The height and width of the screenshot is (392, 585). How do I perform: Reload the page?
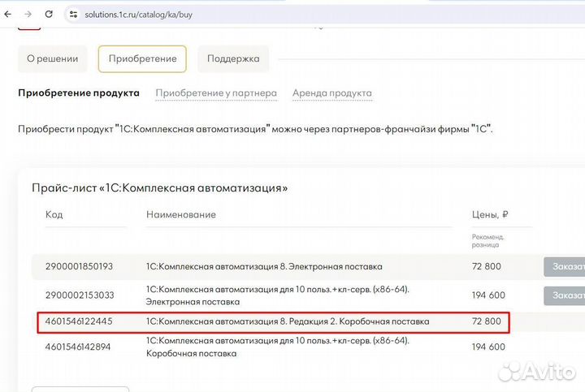coord(49,15)
